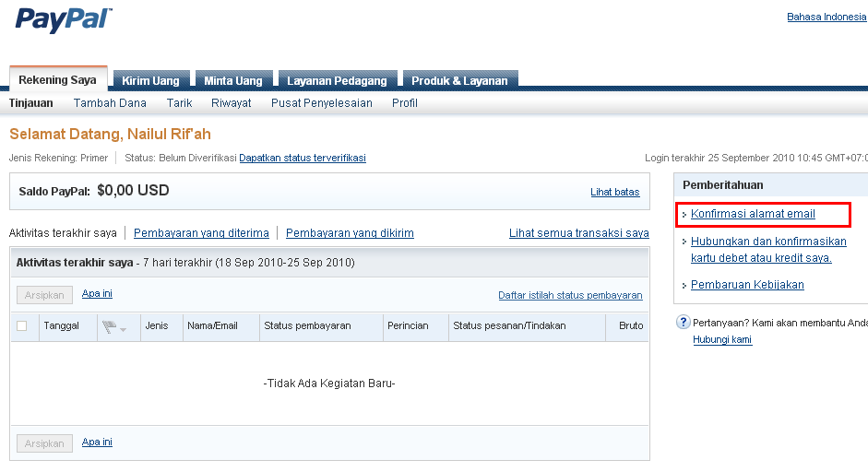
Task: Click Konfirmasi alamat email link
Action: (x=753, y=214)
